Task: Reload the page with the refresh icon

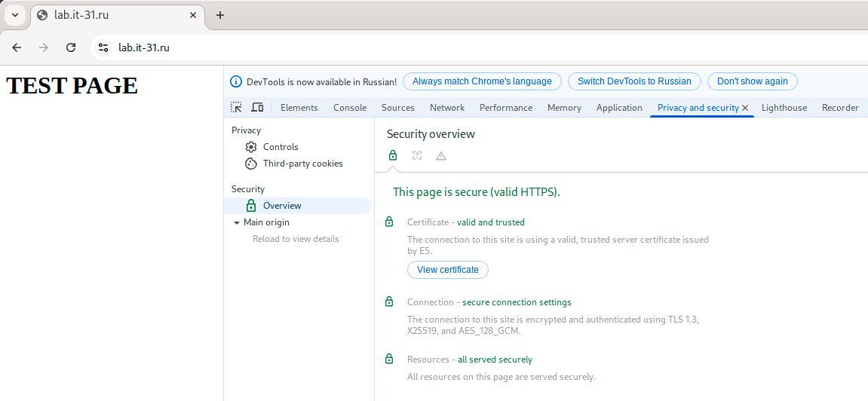Action: [x=71, y=47]
